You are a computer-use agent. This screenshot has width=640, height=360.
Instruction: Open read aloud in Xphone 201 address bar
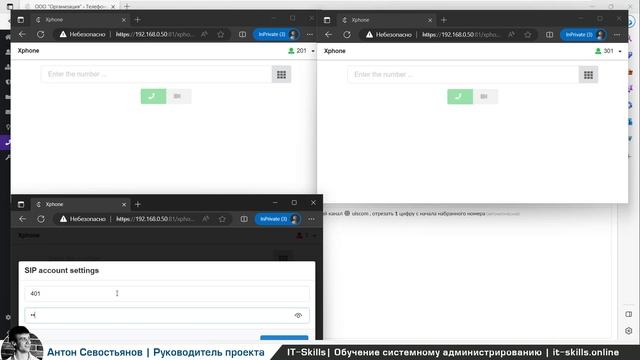tap(204, 35)
